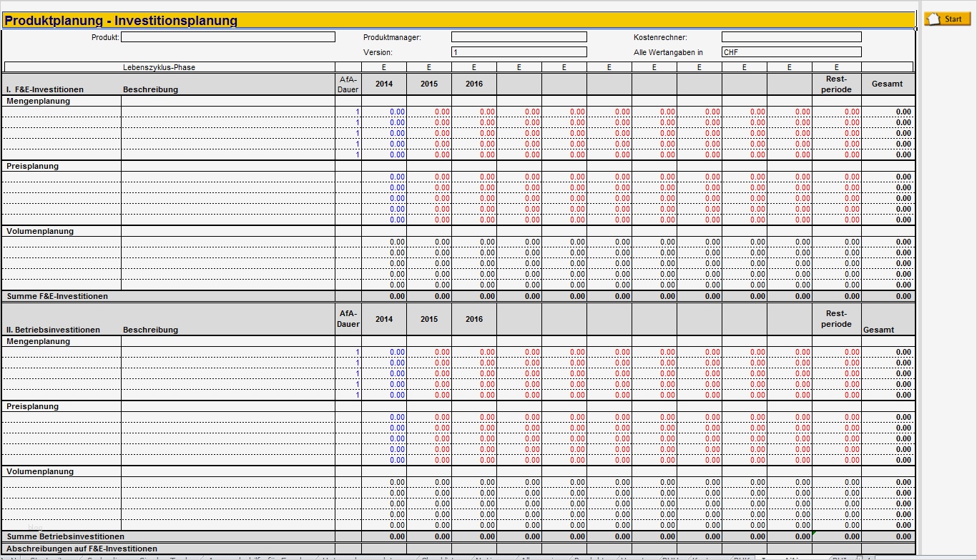Click the 2014 column header cell
The height and width of the screenshot is (560, 977).
pos(384,84)
